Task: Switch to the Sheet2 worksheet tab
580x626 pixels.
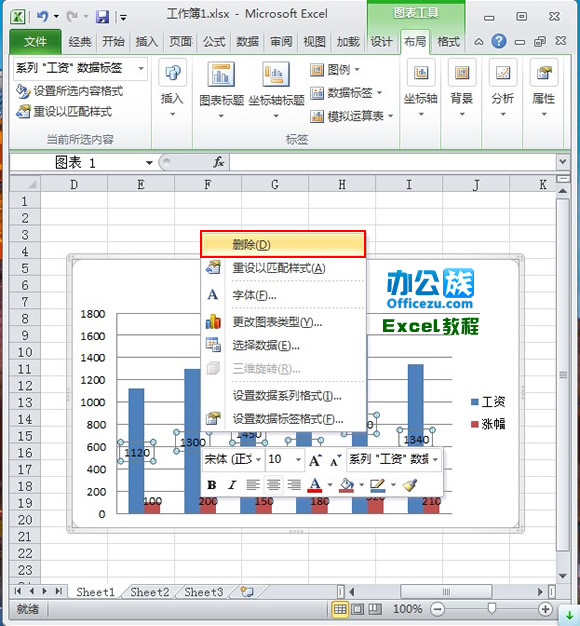Action: [x=150, y=592]
